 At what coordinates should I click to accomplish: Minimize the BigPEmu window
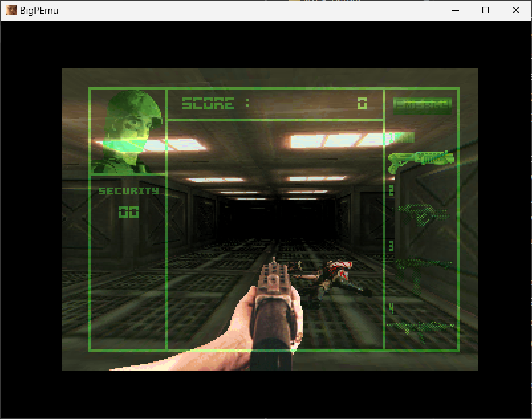(x=456, y=10)
